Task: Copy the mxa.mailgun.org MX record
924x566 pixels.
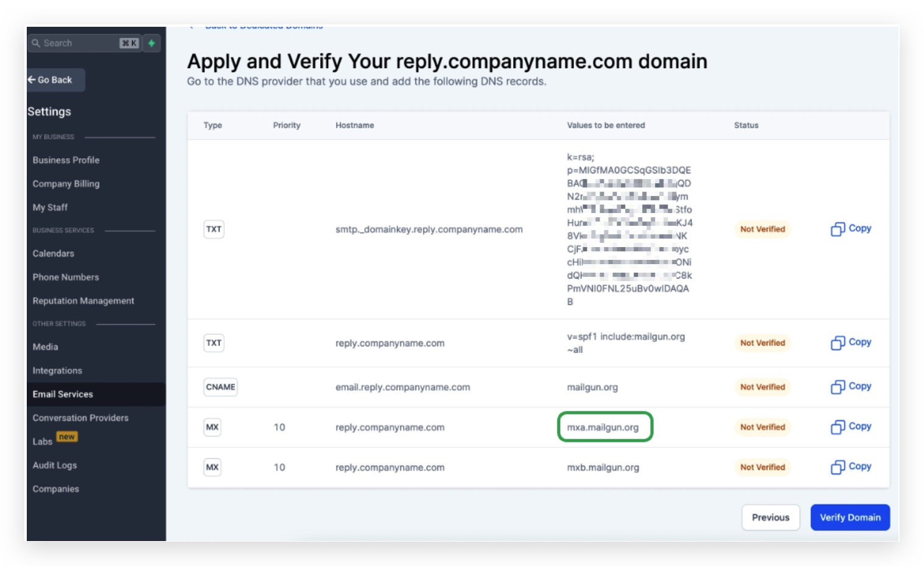Action: click(851, 427)
